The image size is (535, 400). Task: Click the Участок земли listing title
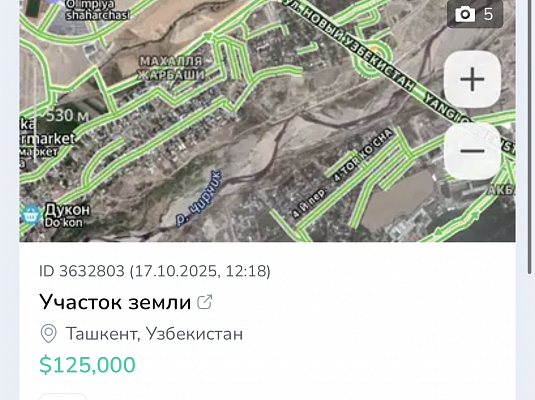point(115,302)
